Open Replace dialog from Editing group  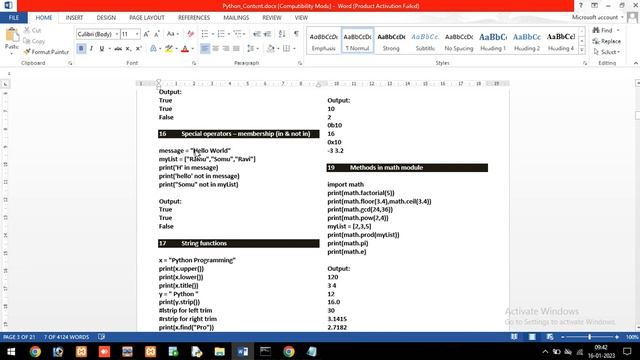coord(607,41)
